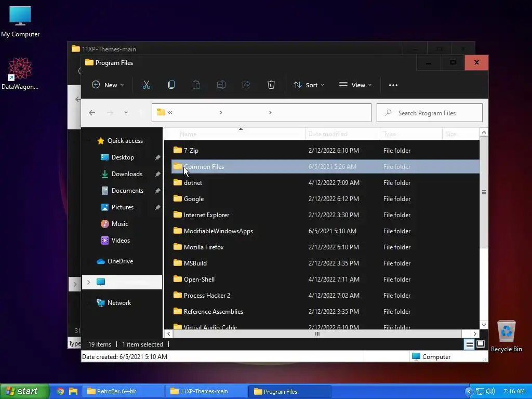Open Videos in the sidebar
The image size is (532, 399).
coord(121,241)
